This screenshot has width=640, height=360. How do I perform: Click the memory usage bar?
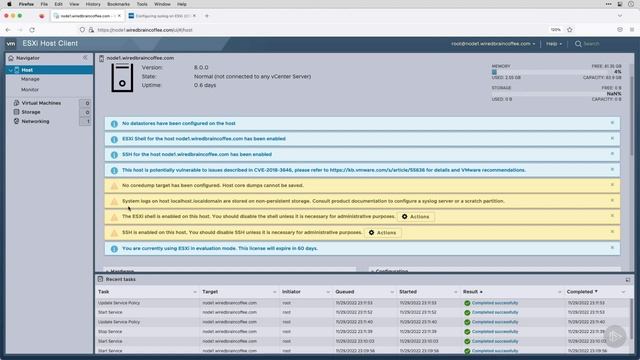coord(557,72)
